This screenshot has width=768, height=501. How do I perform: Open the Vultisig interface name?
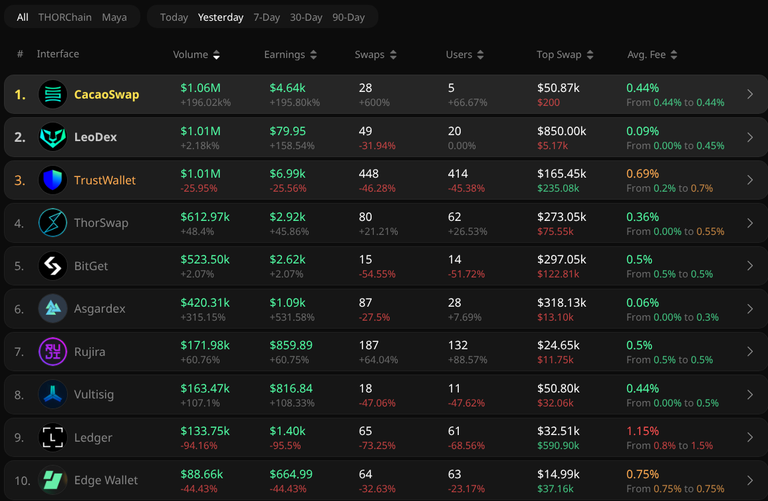(94, 394)
